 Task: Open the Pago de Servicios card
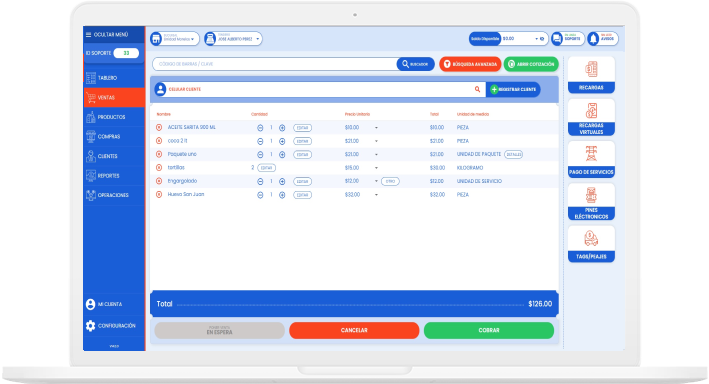[x=591, y=159]
